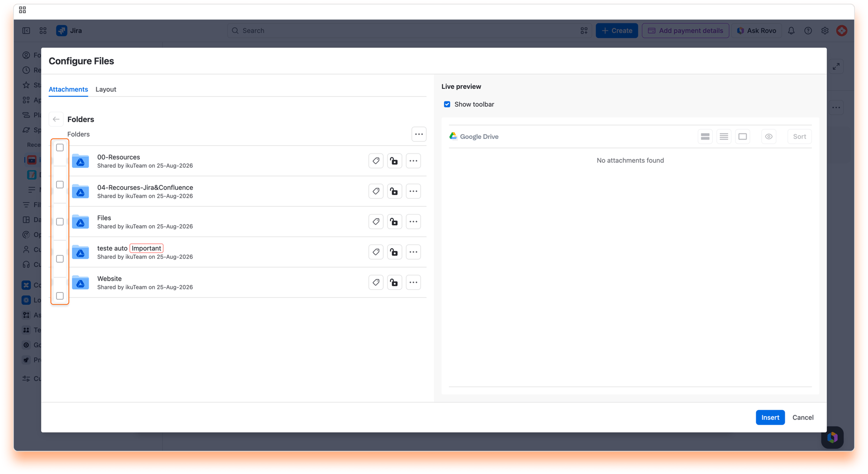The width and height of the screenshot is (868, 474).
Task: Open more actions for 00-Resources
Action: pos(413,161)
